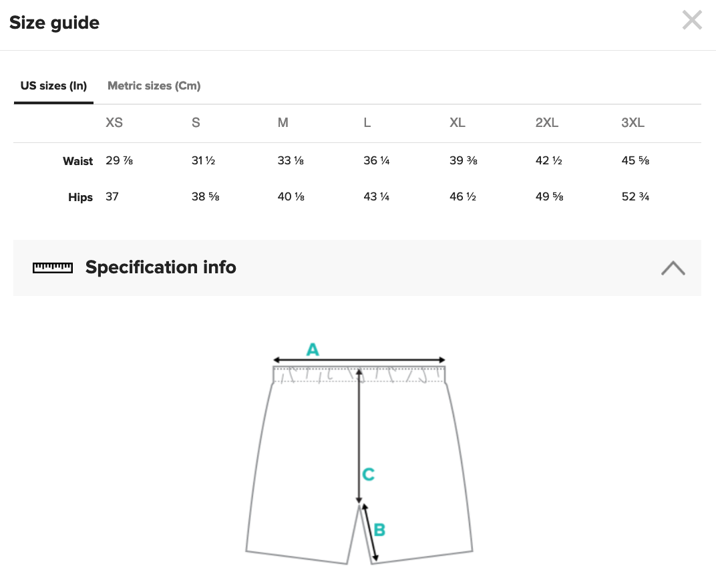
Task: Click the XS column header
Action: pyautogui.click(x=114, y=122)
